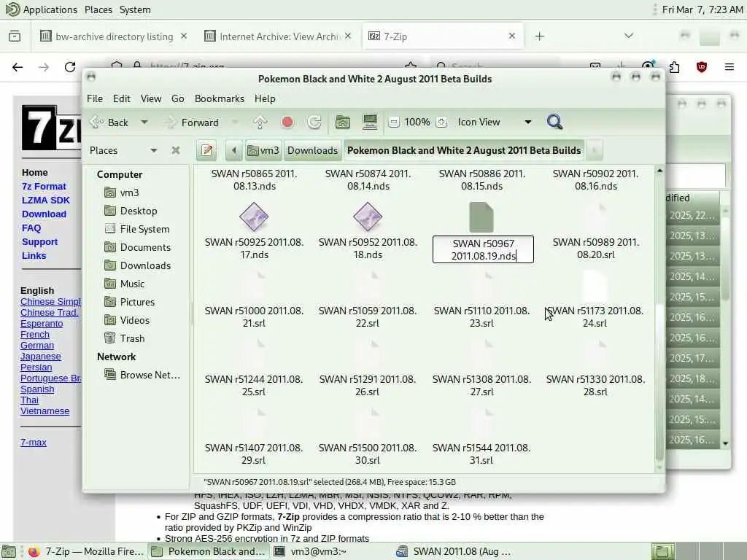This screenshot has height=560, width=747.
Task: Open a new browser tab
Action: click(539, 36)
